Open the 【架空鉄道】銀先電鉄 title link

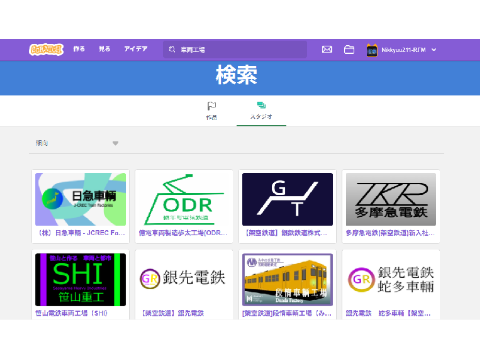coord(173,313)
